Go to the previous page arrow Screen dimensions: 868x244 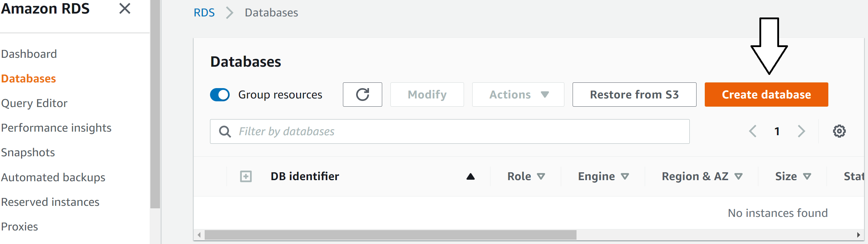click(753, 131)
